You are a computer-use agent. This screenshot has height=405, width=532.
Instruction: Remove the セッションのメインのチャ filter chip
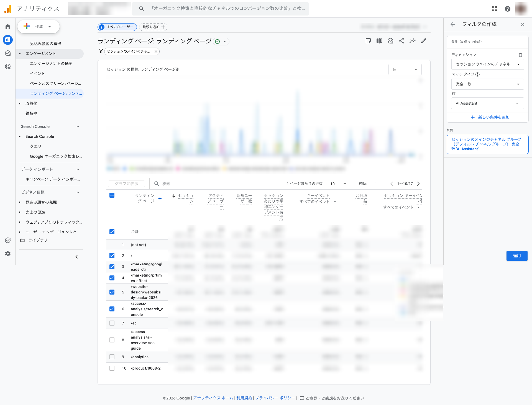click(156, 51)
